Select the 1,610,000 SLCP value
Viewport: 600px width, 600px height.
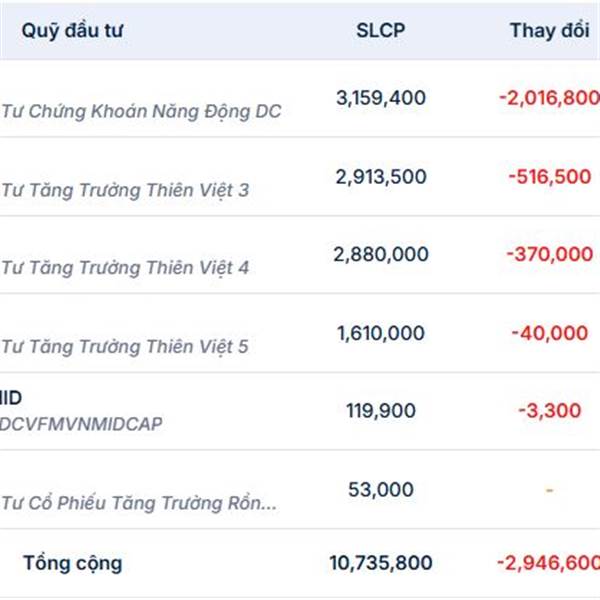tap(380, 333)
